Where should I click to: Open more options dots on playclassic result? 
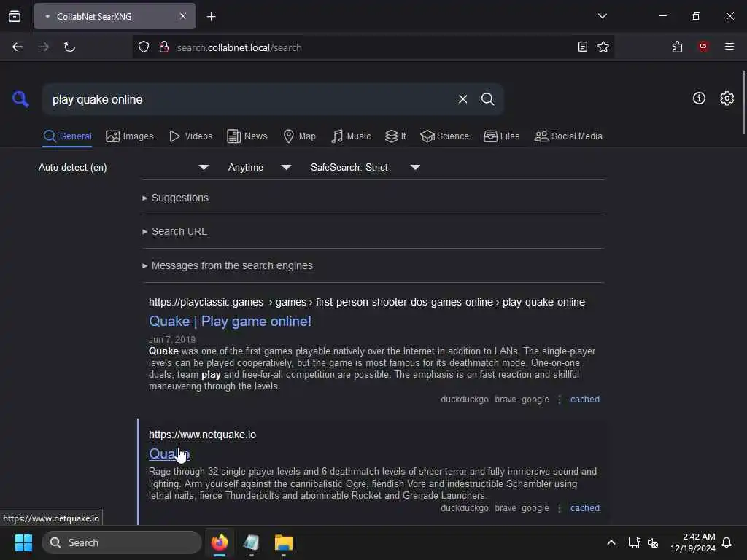click(560, 400)
